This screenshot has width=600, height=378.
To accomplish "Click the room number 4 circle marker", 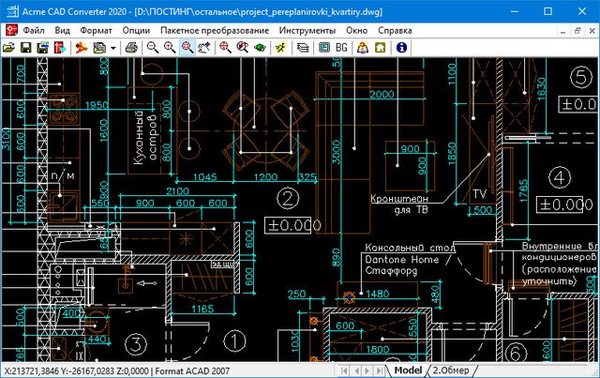I will 559,178.
